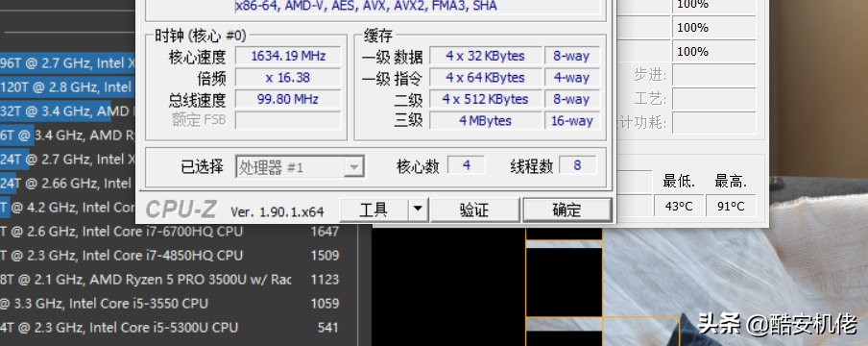
Task: Select the 一级 指令 size 4 x 64 KBytes
Action: point(486,78)
